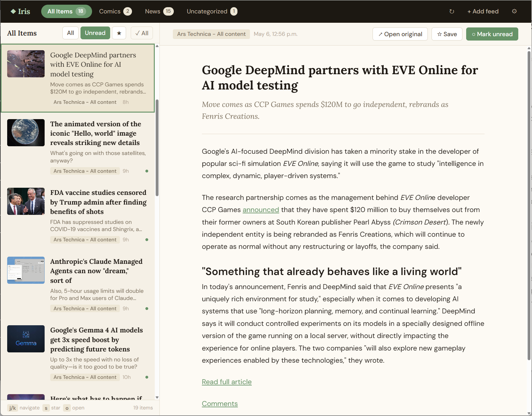Mark all as read with ✓ All
The image size is (532, 416).
point(142,33)
